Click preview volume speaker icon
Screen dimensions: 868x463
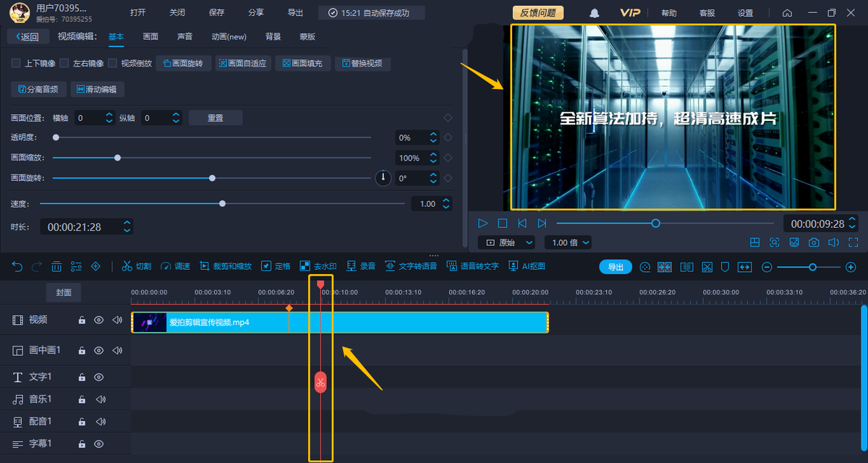coord(833,242)
